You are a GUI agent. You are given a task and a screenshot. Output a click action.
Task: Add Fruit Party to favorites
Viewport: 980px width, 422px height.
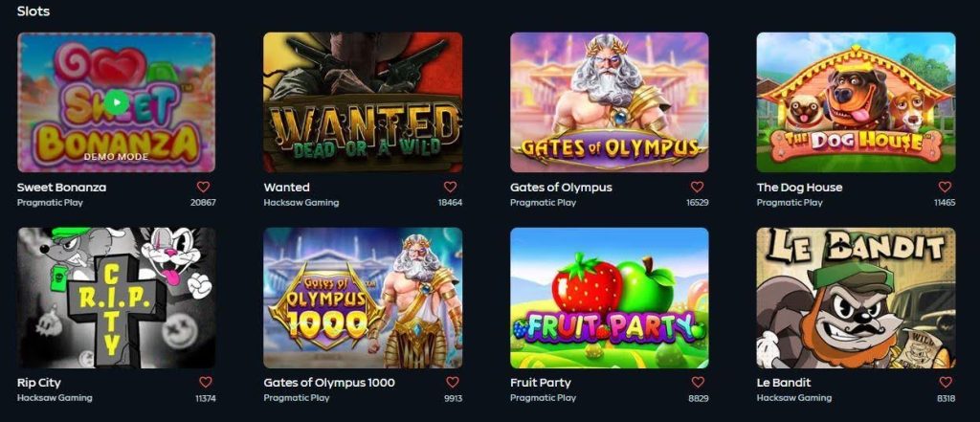(x=698, y=382)
